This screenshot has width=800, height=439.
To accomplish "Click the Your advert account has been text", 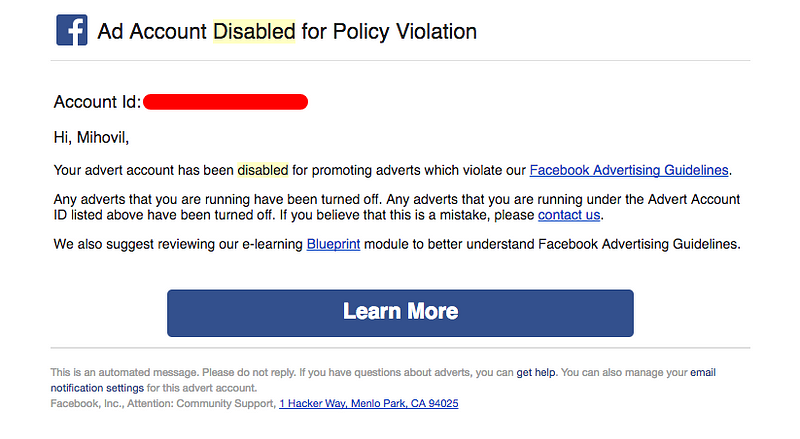I will [143, 170].
